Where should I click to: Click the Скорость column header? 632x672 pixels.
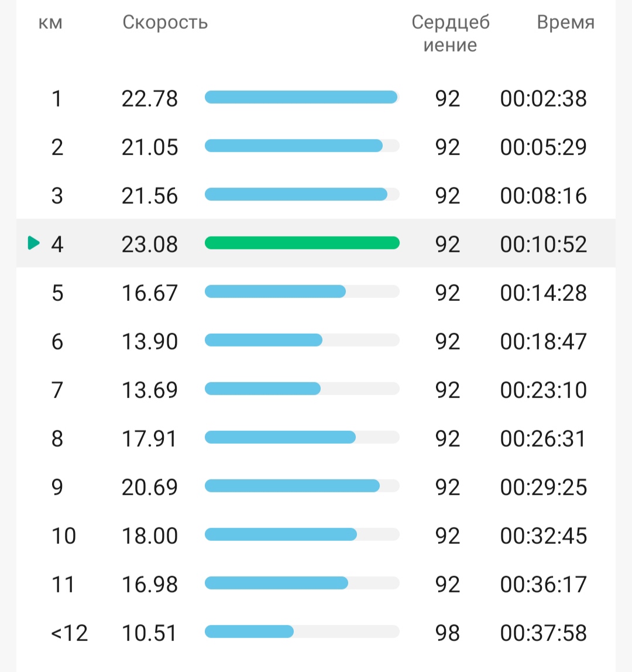point(165,22)
